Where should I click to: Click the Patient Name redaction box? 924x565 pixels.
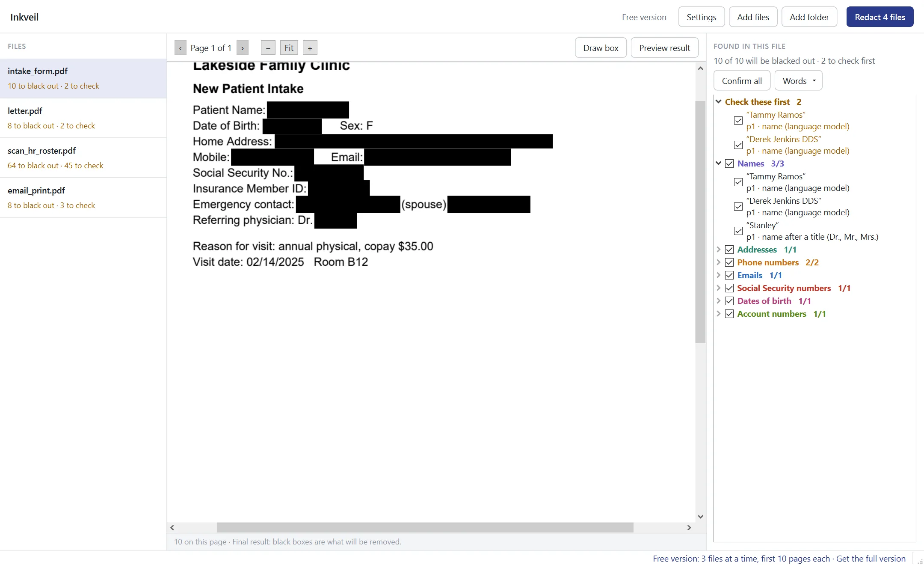pos(308,110)
